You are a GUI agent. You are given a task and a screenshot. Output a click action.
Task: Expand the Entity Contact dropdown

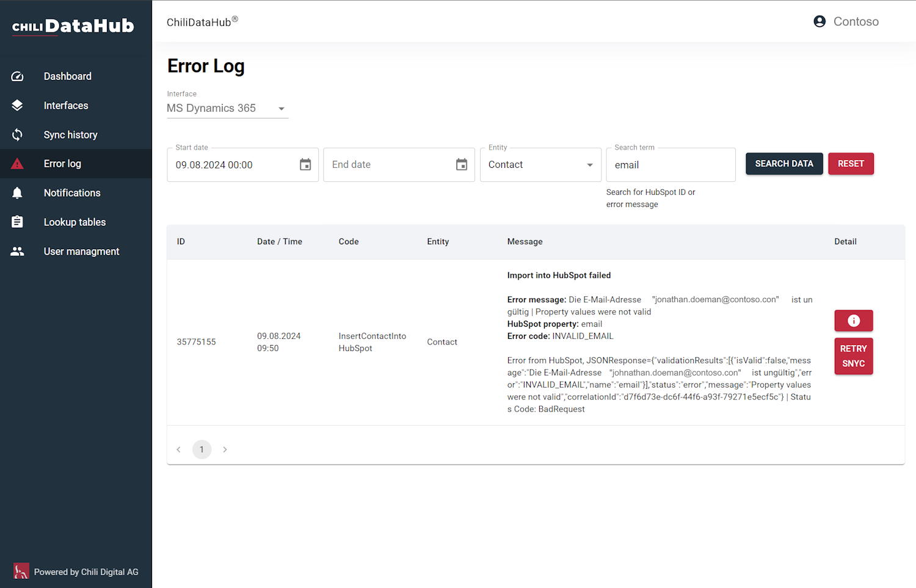pyautogui.click(x=540, y=165)
